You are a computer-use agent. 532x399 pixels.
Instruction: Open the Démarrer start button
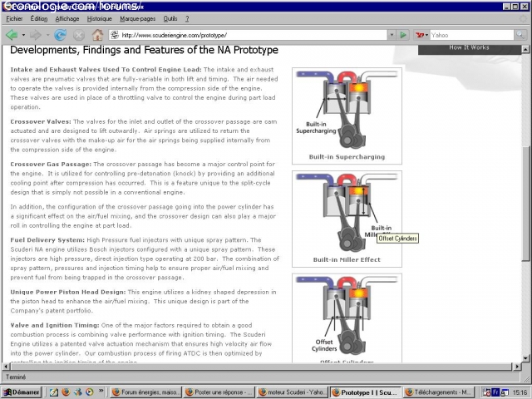(x=21, y=391)
